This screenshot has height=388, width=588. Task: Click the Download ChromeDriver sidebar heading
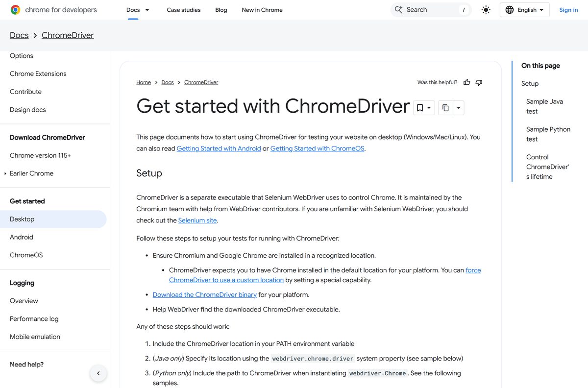[47, 138]
